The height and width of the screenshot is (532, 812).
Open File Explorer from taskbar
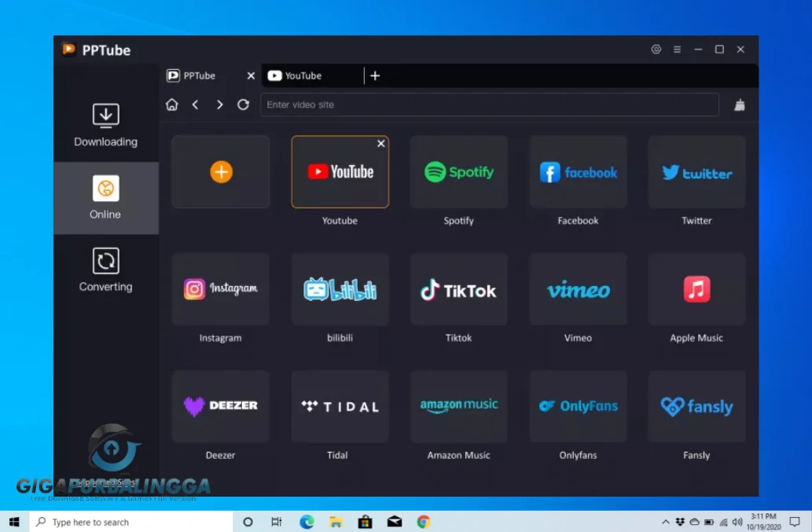click(336, 522)
